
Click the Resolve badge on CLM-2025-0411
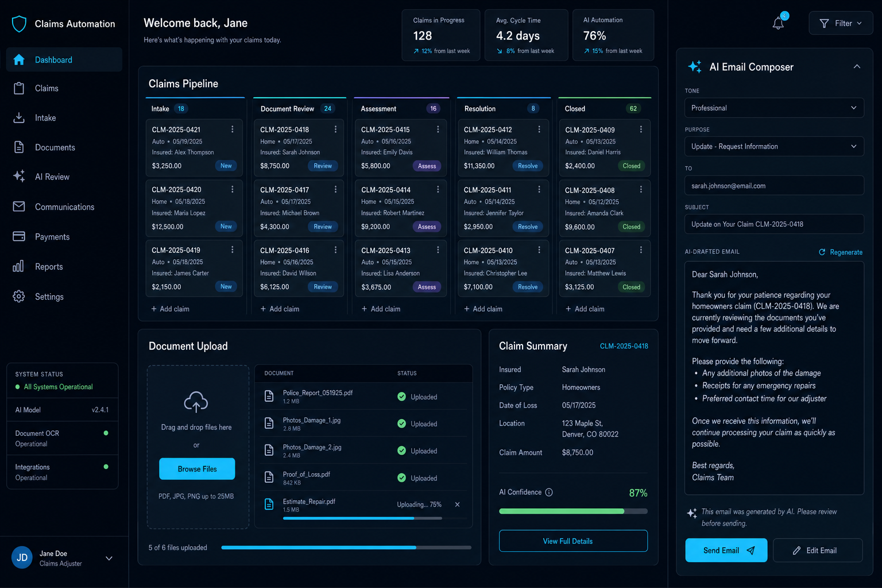(528, 227)
